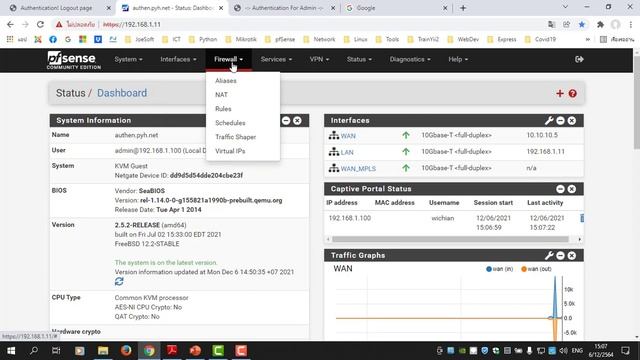Collapse the Firewall dropdown menu
This screenshot has width=640, height=360.
(x=228, y=60)
